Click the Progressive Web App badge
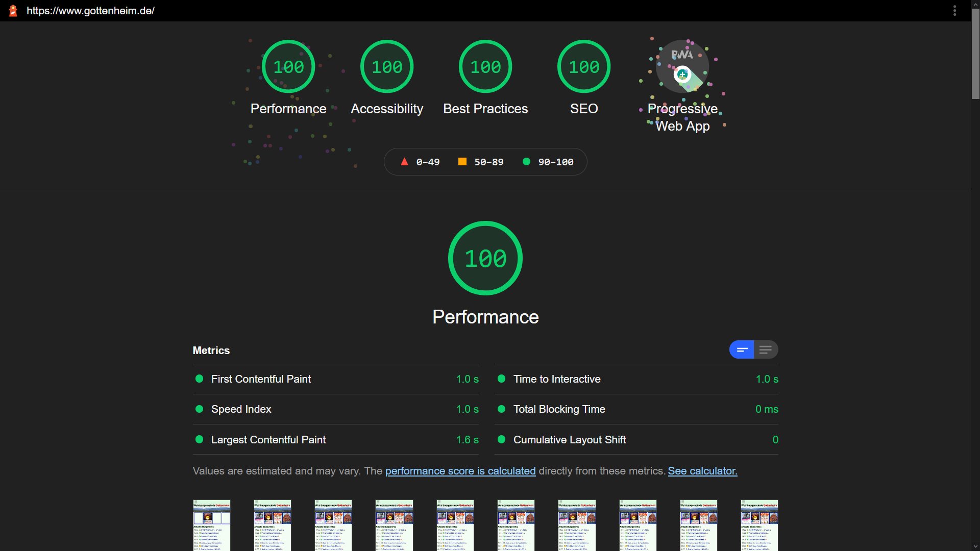The width and height of the screenshot is (980, 551). tap(682, 67)
